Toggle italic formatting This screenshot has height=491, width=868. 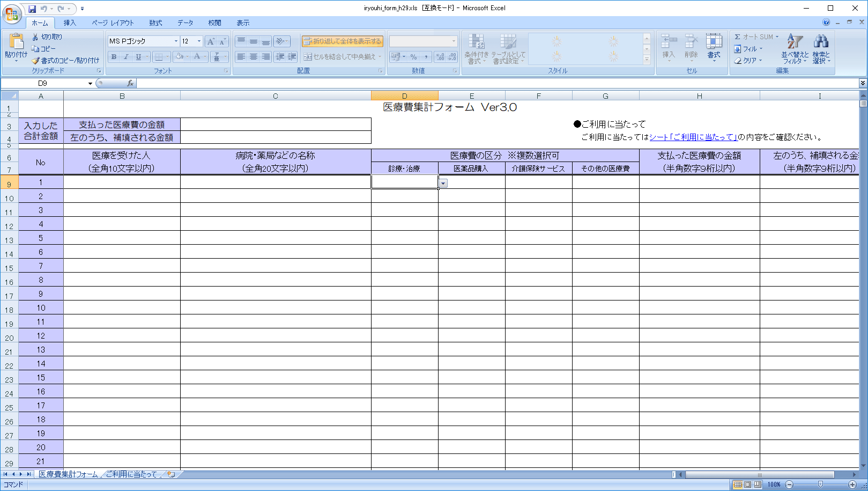point(126,57)
